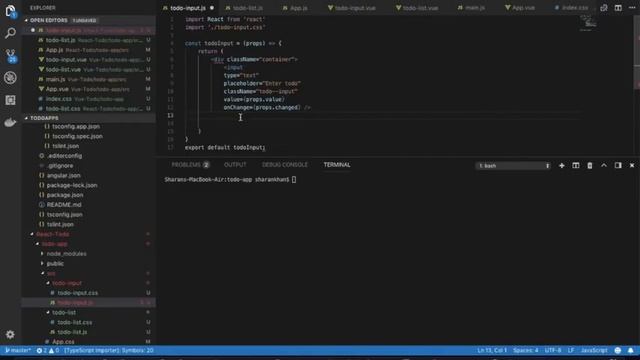Open todo-input.css in file tree

click(78, 293)
